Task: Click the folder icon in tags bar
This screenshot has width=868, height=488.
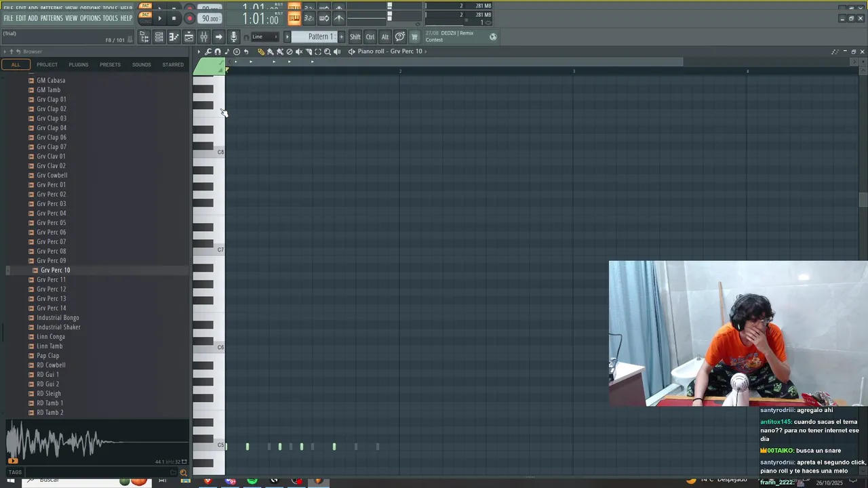Action: (x=174, y=472)
